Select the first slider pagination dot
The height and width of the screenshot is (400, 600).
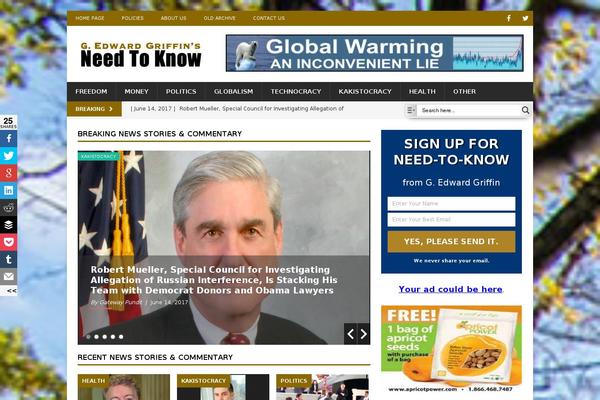tap(88, 337)
